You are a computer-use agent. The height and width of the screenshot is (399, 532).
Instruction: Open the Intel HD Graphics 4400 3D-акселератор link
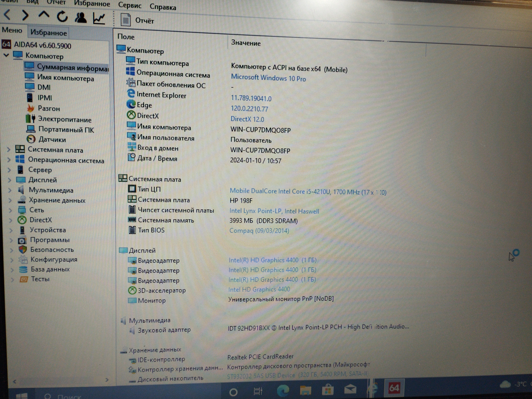click(259, 289)
